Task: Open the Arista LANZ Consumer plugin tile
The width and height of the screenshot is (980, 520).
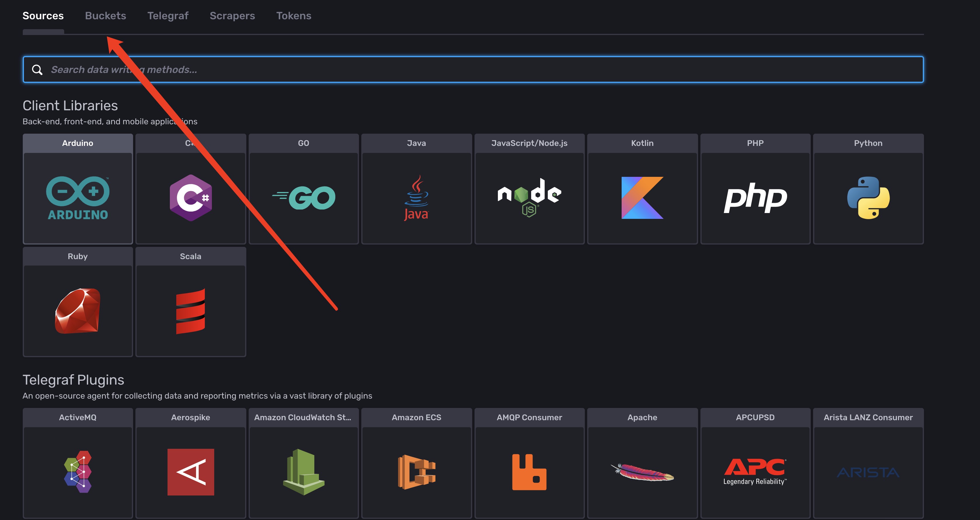Action: [x=868, y=463]
